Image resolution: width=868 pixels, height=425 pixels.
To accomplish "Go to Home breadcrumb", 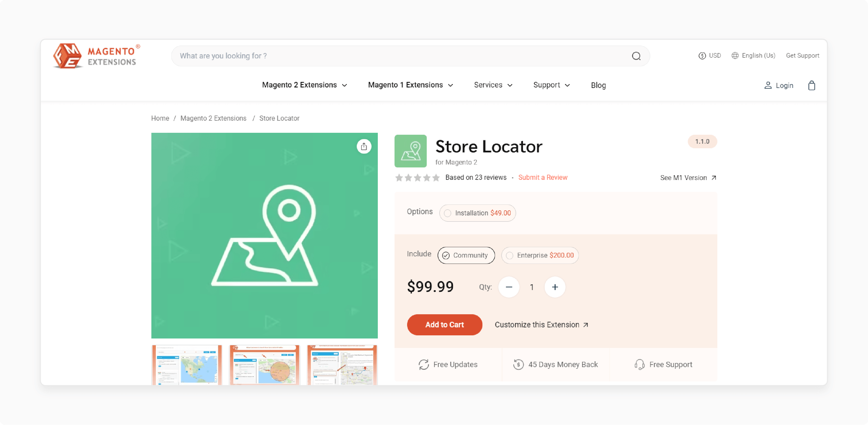I will (x=160, y=118).
